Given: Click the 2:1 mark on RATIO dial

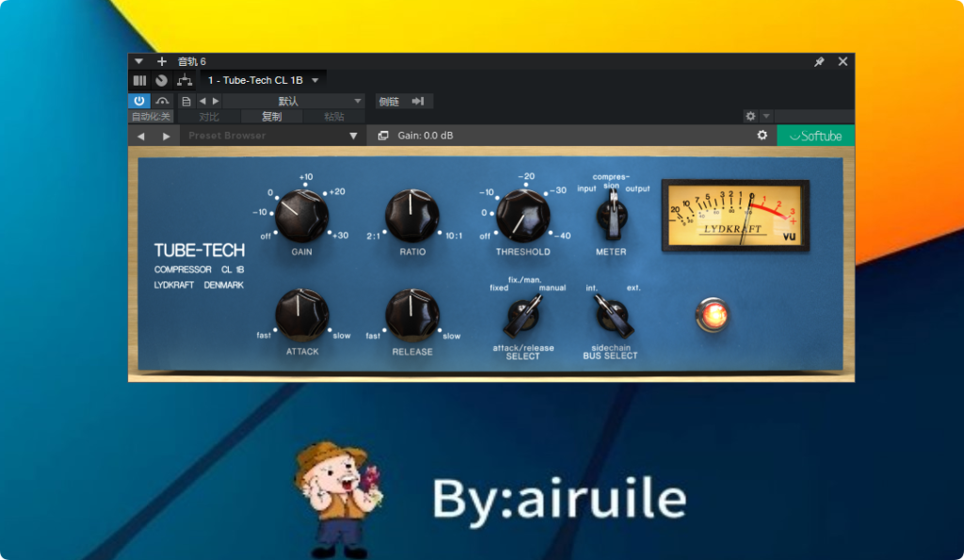Looking at the screenshot, I should (x=373, y=236).
